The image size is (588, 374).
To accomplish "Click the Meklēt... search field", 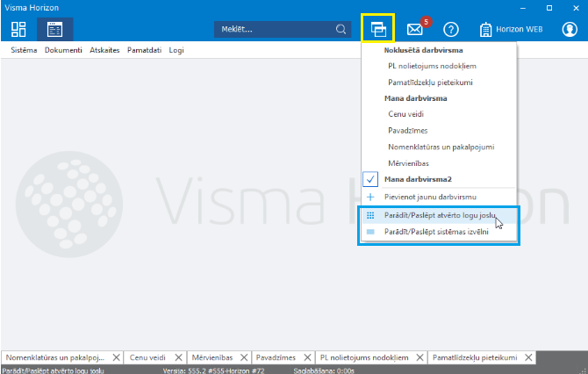I will pyautogui.click(x=283, y=29).
